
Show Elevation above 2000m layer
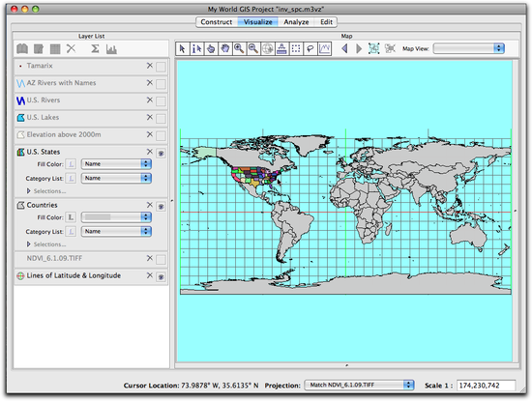pyautogui.click(x=161, y=136)
